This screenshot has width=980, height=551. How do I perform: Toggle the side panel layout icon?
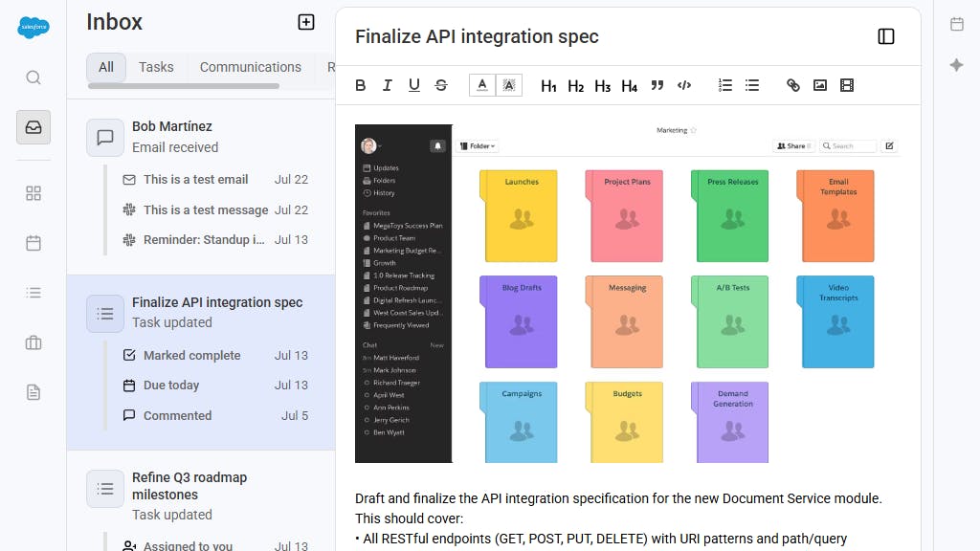tap(886, 36)
